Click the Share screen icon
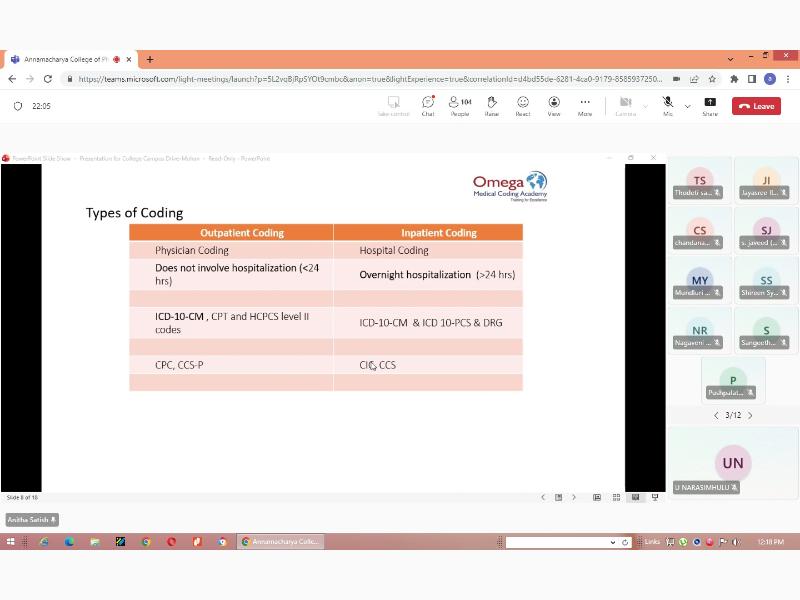The height and width of the screenshot is (600, 800). (710, 105)
